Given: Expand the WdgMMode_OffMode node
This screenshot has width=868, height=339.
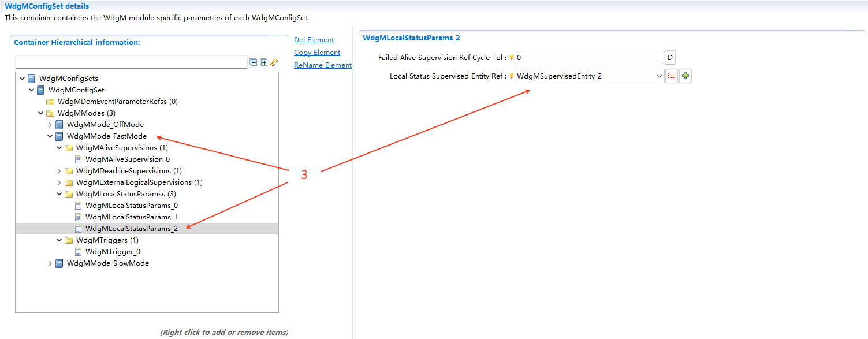Looking at the screenshot, I should [x=50, y=125].
